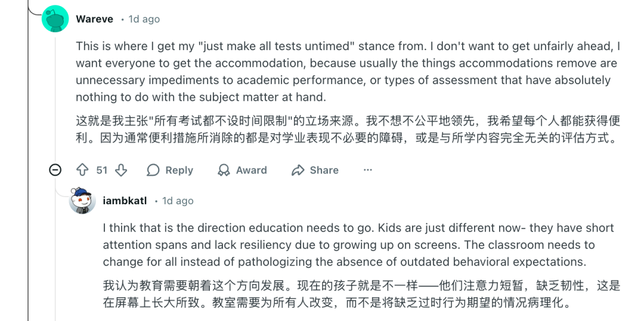Open iambkatl's avatar profile picture
The height and width of the screenshot is (321, 644).
pos(83,201)
